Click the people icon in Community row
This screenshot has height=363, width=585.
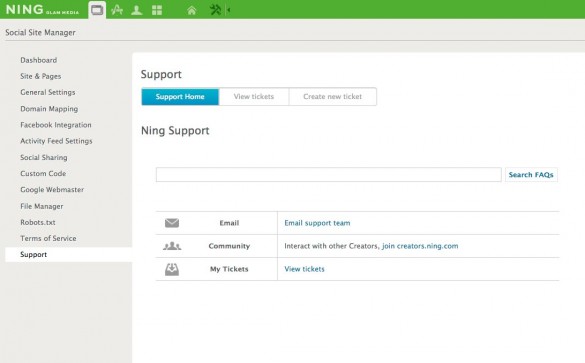point(172,246)
